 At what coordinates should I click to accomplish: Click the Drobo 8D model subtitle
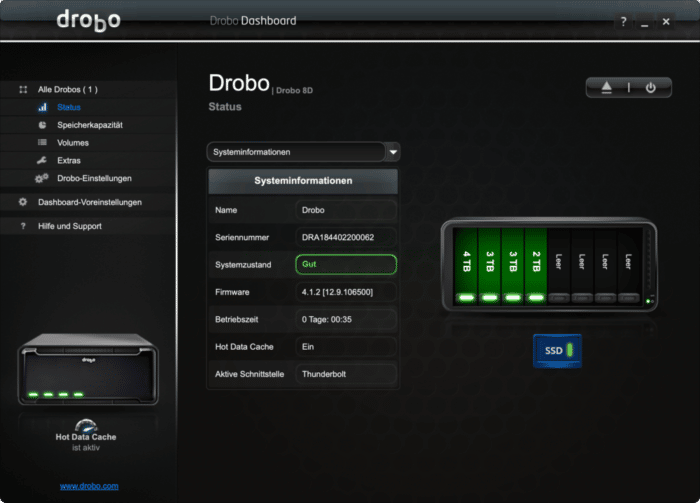[294, 91]
